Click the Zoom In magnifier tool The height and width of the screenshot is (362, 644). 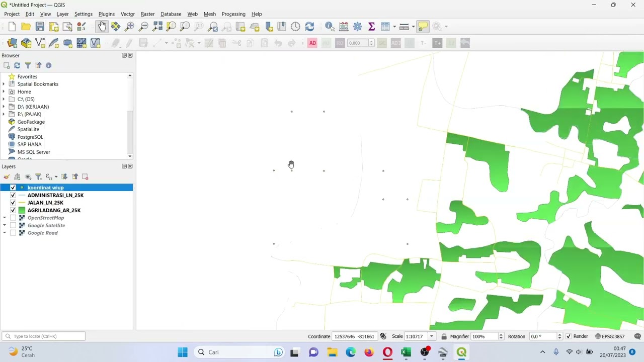tap(130, 27)
